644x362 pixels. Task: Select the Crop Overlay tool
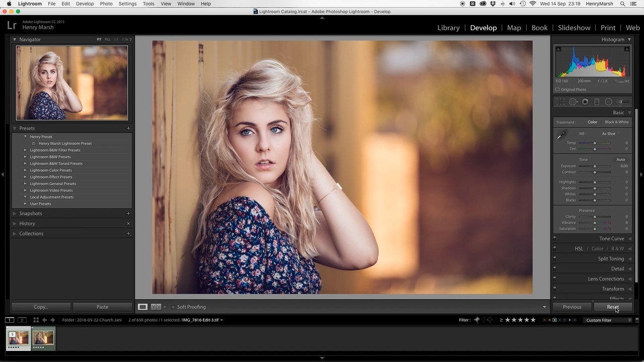tap(560, 102)
